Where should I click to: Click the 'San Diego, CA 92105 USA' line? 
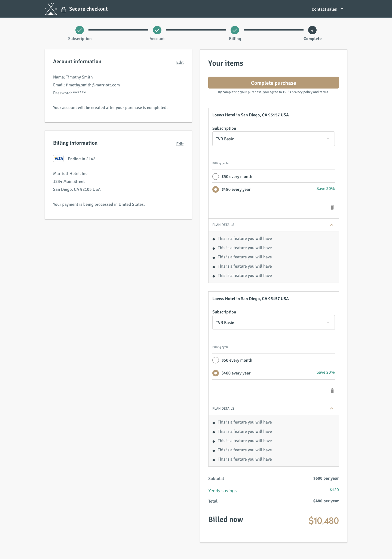coord(77,189)
